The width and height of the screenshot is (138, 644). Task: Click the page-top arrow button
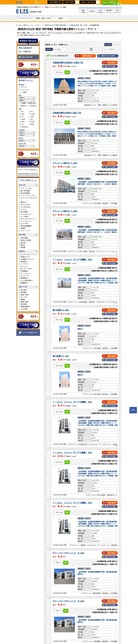133,410
